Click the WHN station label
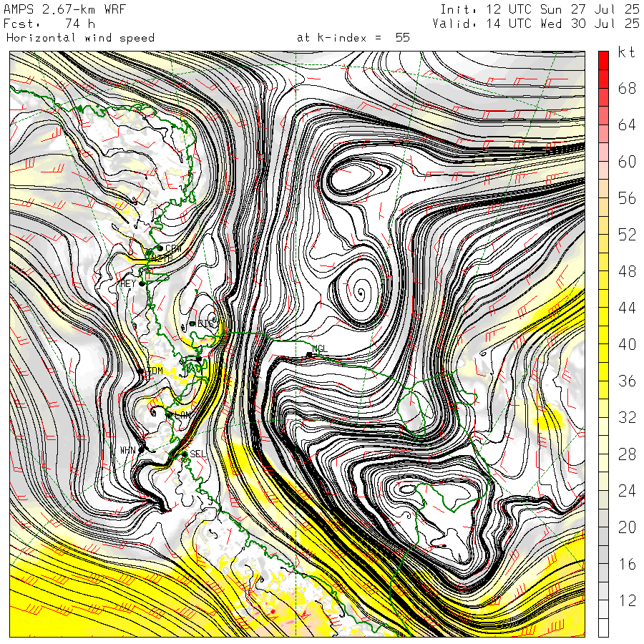Screen dimensions: 644x644 click(x=128, y=451)
